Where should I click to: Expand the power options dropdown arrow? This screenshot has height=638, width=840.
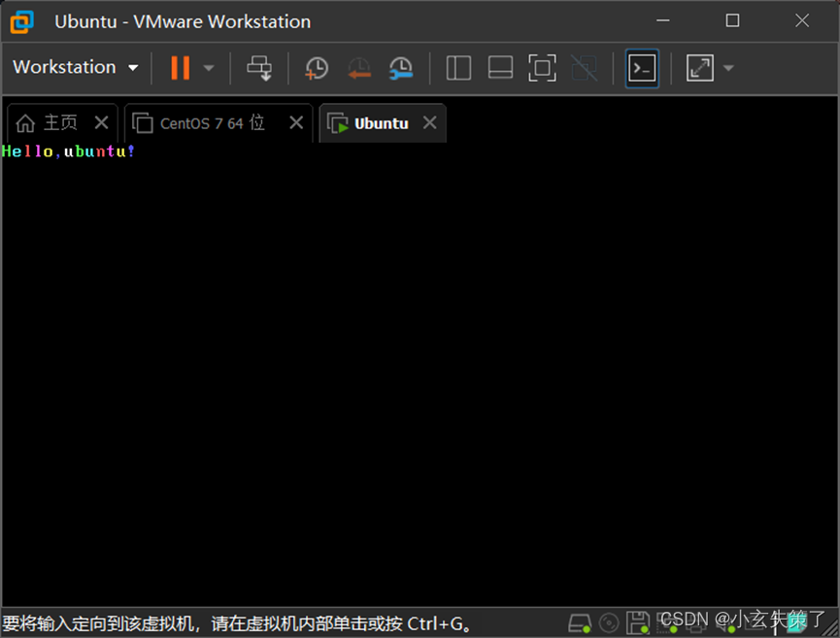click(209, 68)
